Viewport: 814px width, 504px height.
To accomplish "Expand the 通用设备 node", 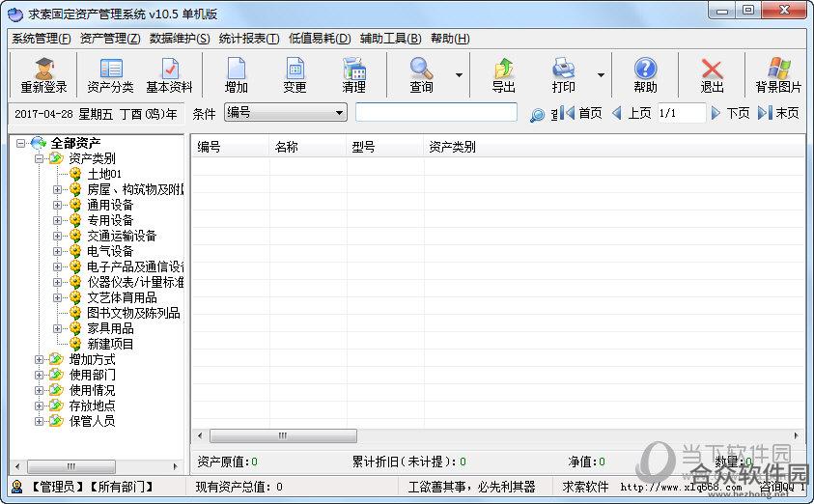I will [x=57, y=205].
